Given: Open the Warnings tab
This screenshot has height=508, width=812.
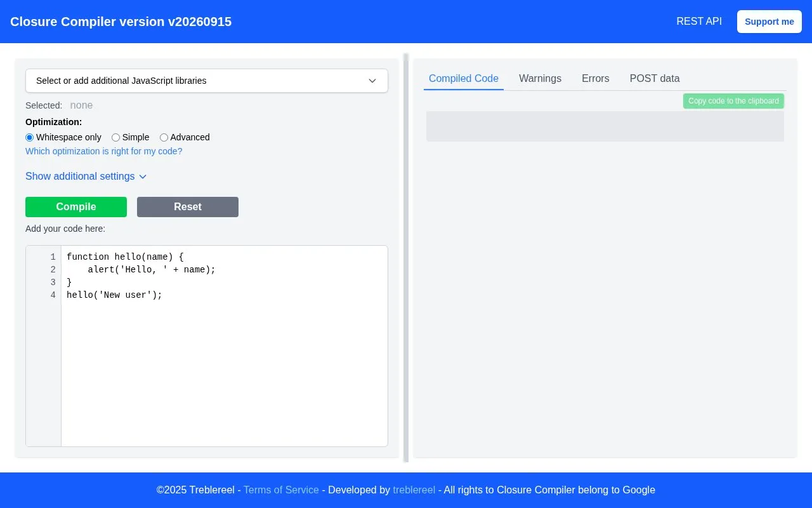Looking at the screenshot, I should tap(540, 79).
